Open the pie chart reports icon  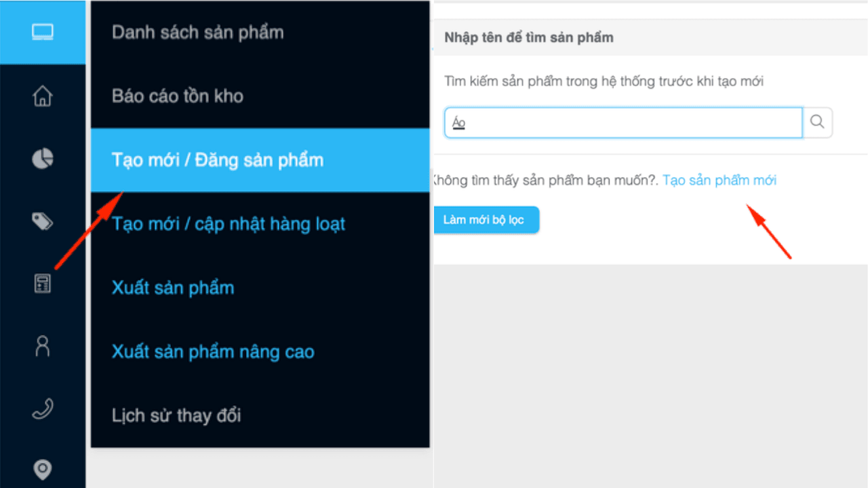pyautogui.click(x=43, y=159)
